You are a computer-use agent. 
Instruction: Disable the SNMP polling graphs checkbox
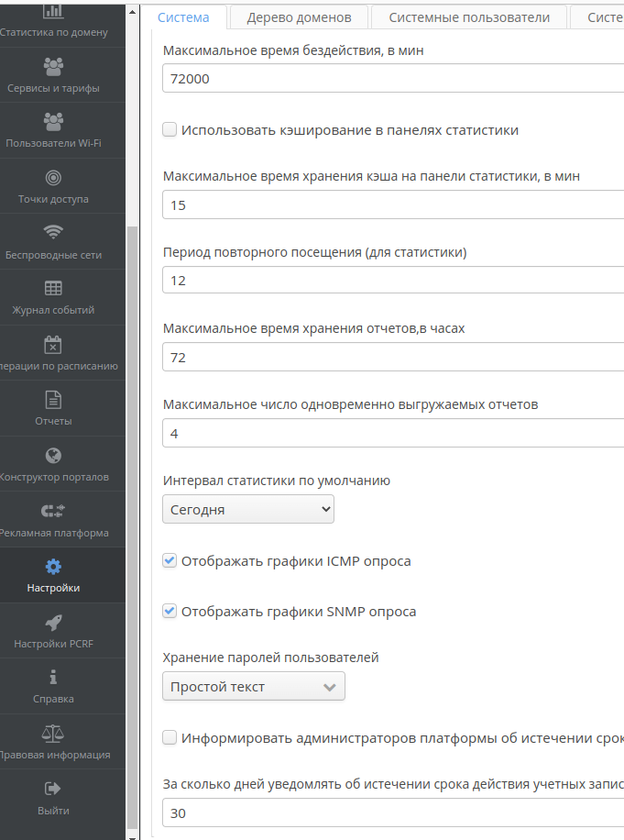[170, 611]
